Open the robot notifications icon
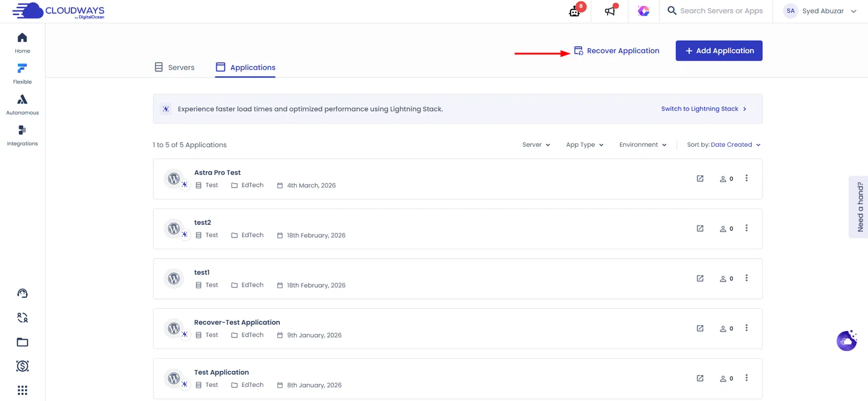The width and height of the screenshot is (868, 401). click(x=575, y=11)
